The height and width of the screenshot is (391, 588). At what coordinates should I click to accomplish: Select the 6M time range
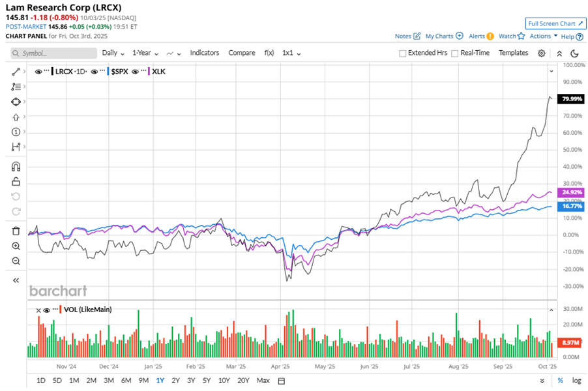[x=126, y=381]
